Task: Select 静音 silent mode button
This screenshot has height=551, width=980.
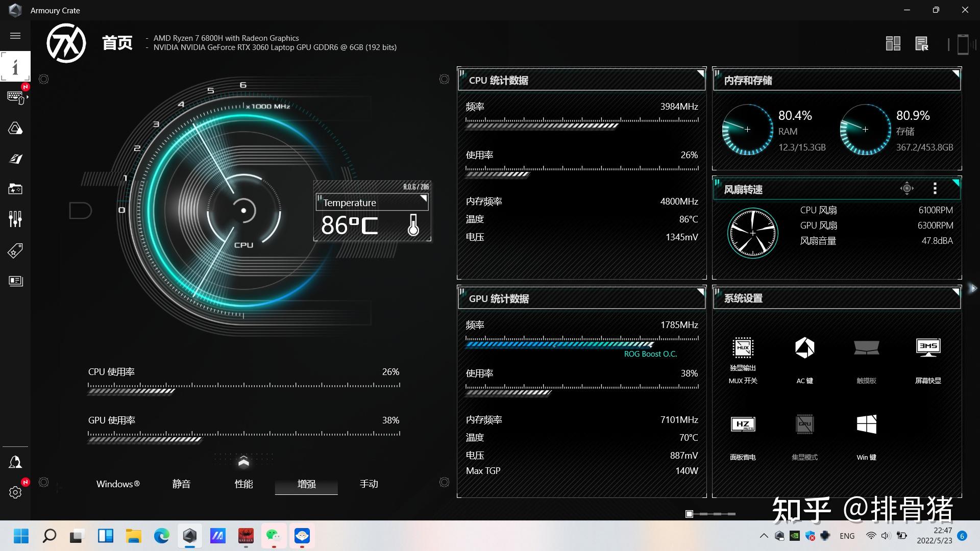Action: coord(180,483)
